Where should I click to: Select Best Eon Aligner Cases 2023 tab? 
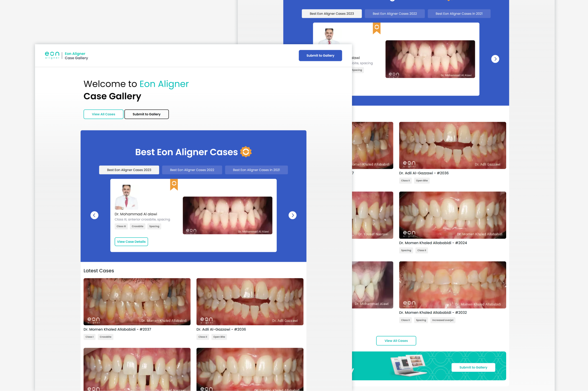[x=129, y=170]
